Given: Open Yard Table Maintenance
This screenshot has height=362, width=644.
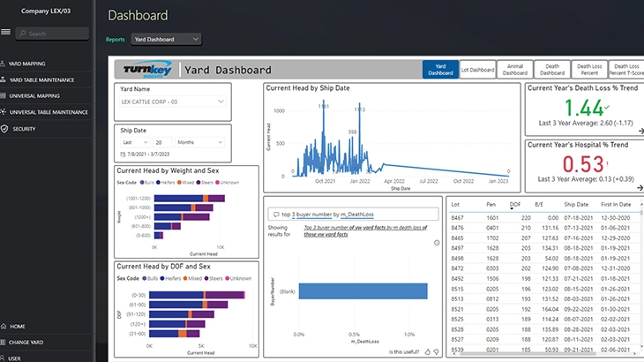Looking at the screenshot, I should point(41,79).
